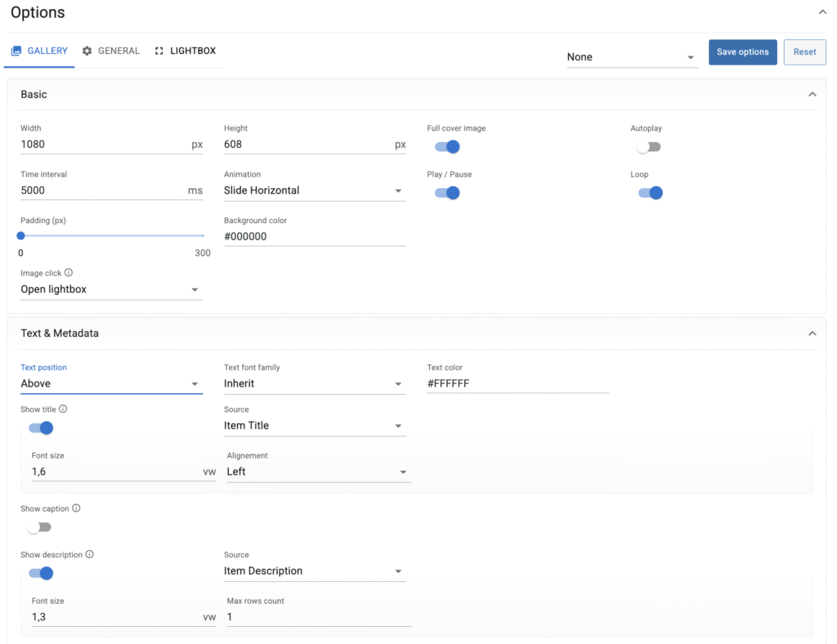Click the Reset button
The height and width of the screenshot is (644, 837).
tap(804, 51)
